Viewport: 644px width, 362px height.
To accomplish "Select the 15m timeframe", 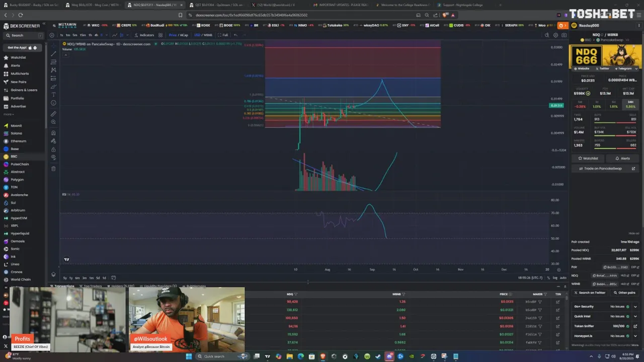I will 83,35.
